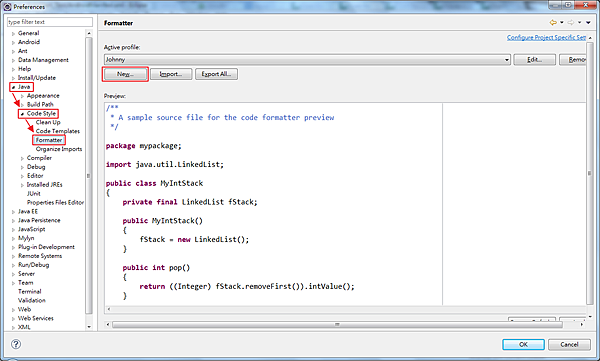The height and width of the screenshot is (361, 600).
Task: Click the Export All... button
Action: (216, 74)
